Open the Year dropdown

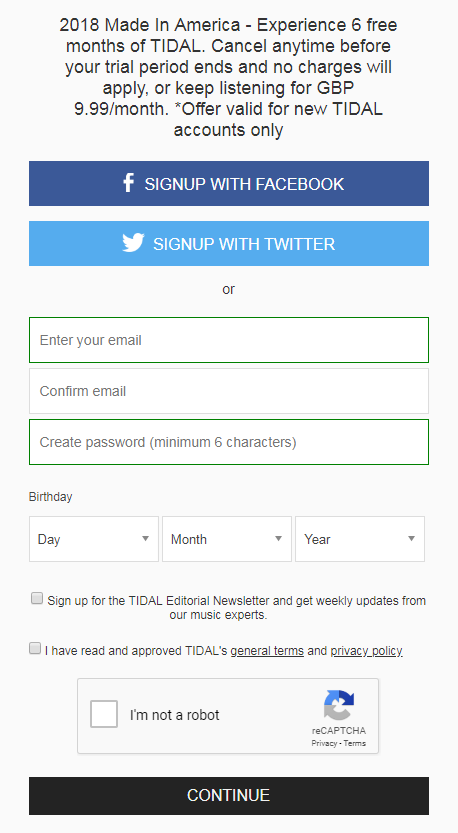click(x=360, y=539)
